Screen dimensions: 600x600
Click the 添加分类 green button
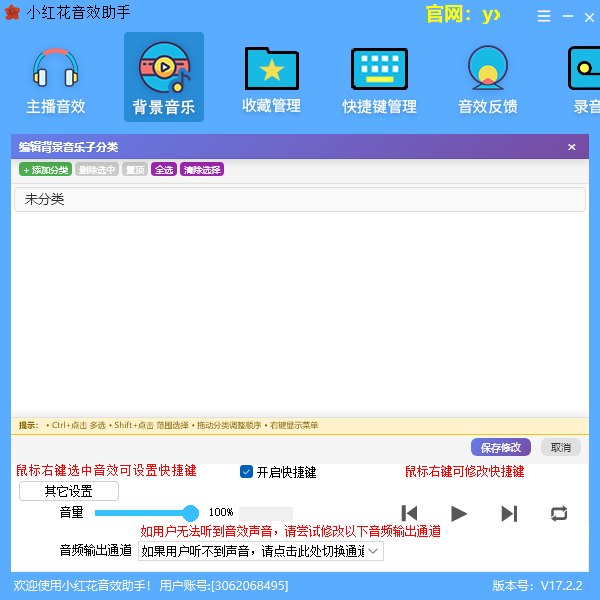(46, 170)
